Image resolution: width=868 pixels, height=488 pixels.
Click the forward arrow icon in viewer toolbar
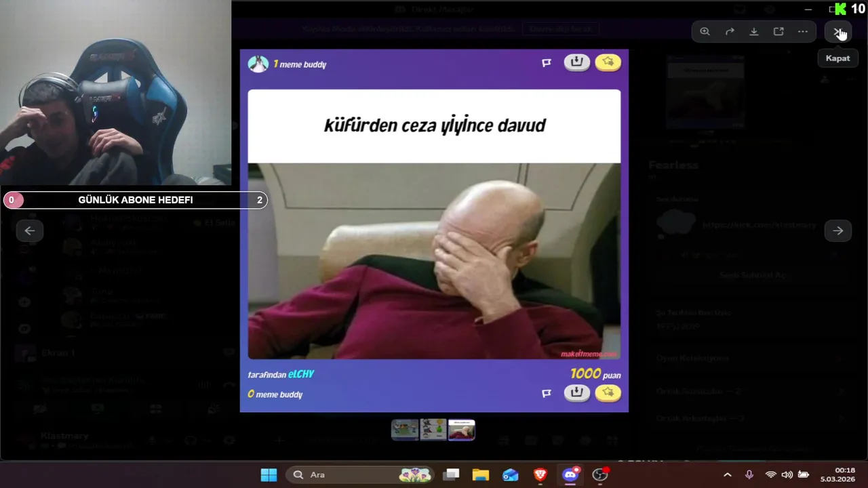pyautogui.click(x=730, y=32)
